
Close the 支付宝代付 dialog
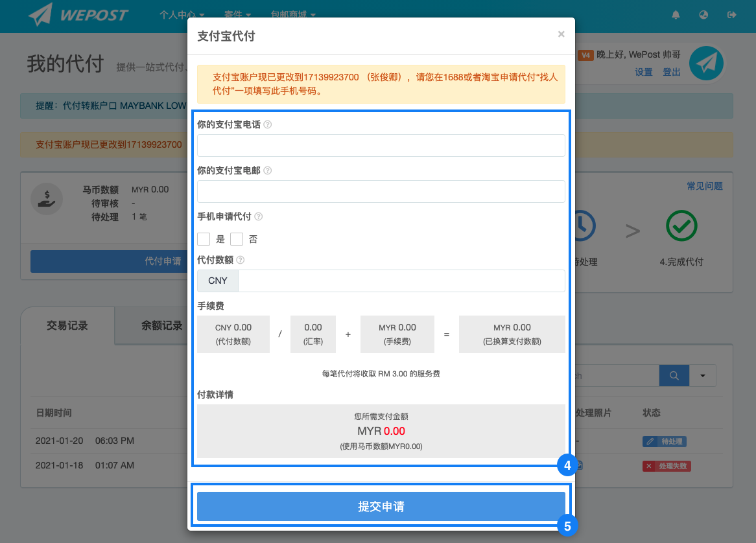(561, 34)
